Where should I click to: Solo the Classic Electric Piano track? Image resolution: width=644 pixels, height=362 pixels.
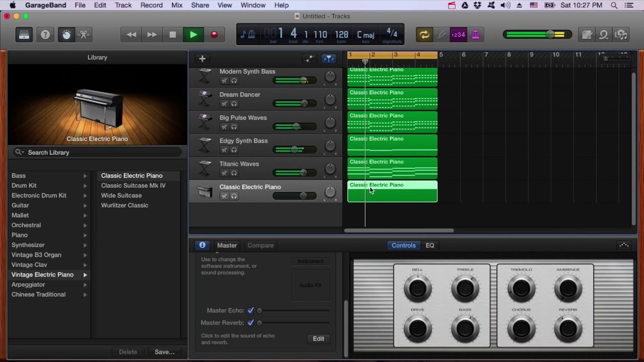pyautogui.click(x=234, y=197)
